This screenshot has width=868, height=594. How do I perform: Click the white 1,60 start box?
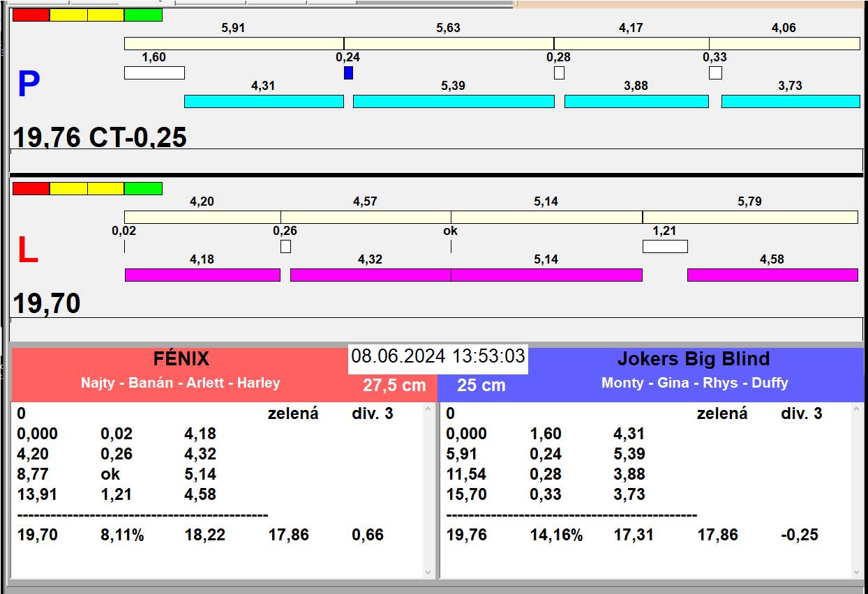click(x=154, y=73)
